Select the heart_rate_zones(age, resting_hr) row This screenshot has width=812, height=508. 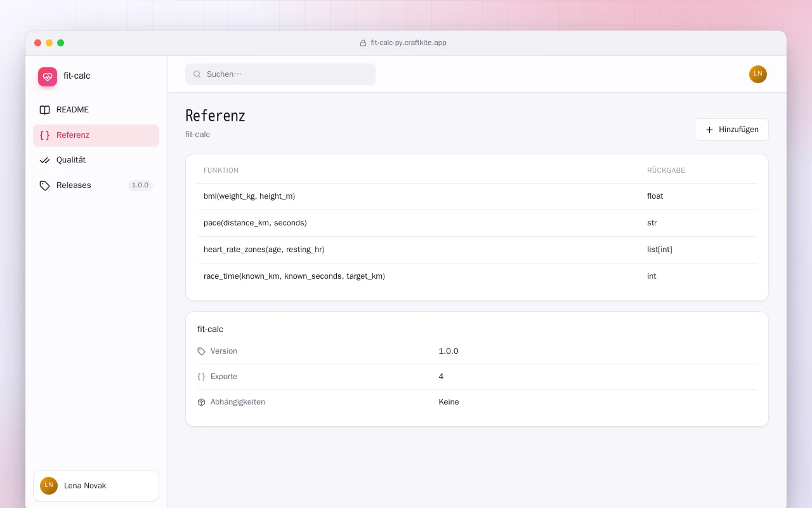click(x=476, y=250)
